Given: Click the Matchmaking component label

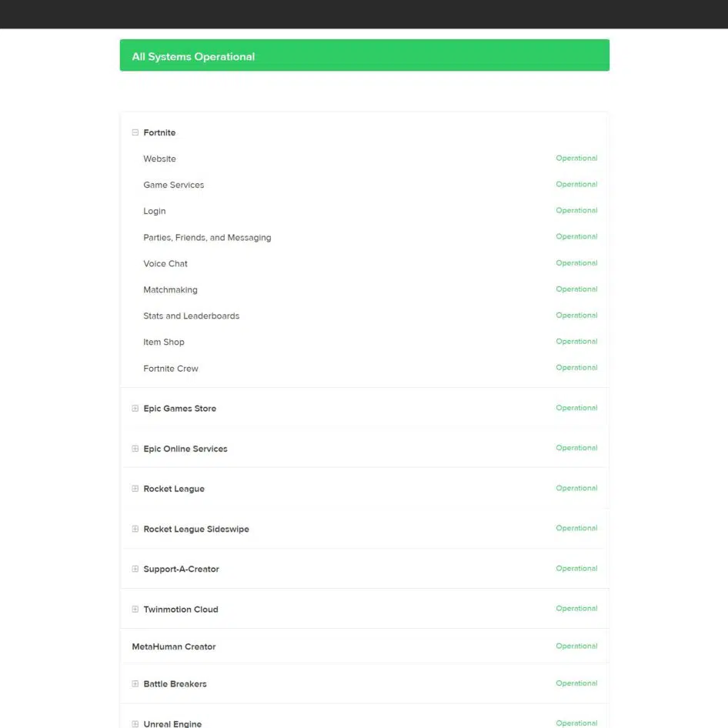Looking at the screenshot, I should click(x=170, y=290).
